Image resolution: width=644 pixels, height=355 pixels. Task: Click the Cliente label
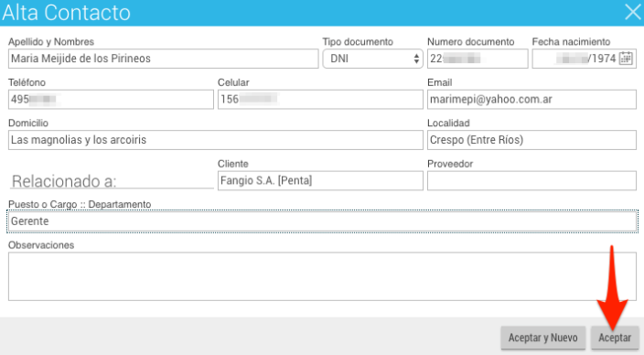point(233,164)
